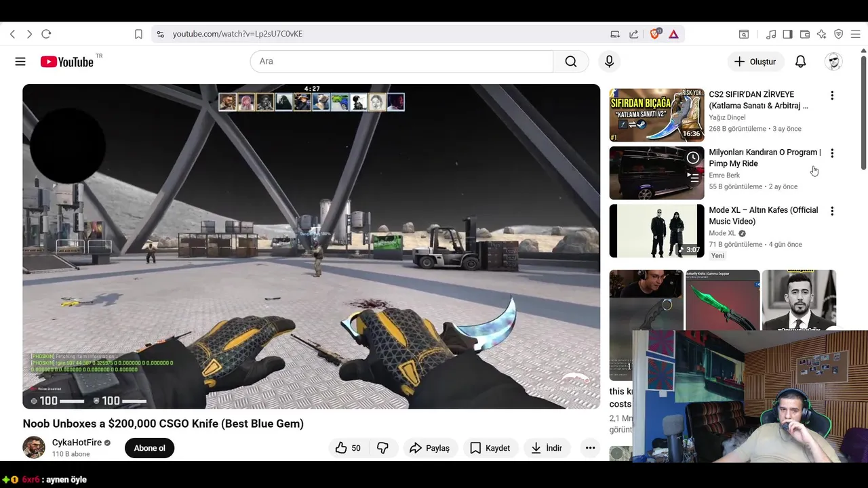Click the page vertical scrollbar thumb
Screen dimensions: 868x488
863,113
